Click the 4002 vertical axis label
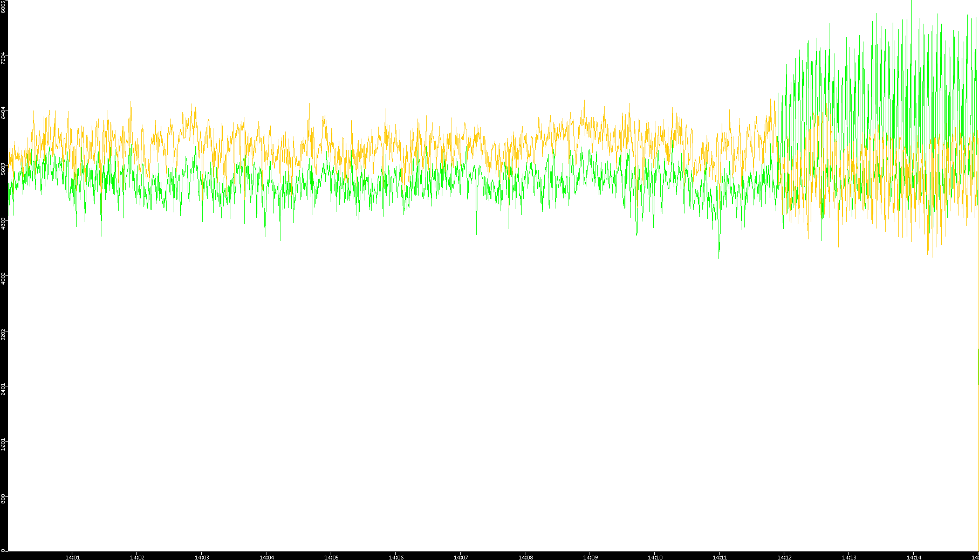The height and width of the screenshot is (560, 979). (x=4, y=279)
